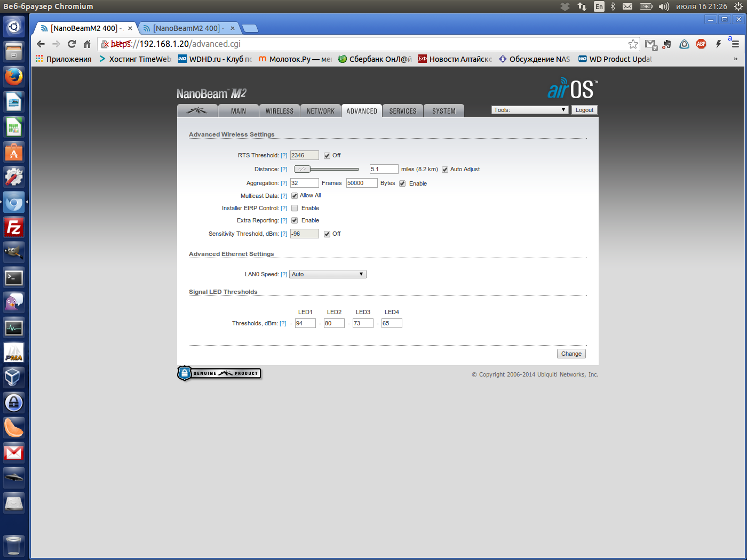747x560 pixels.
Task: Switch to the MAIN tab
Action: click(x=239, y=111)
